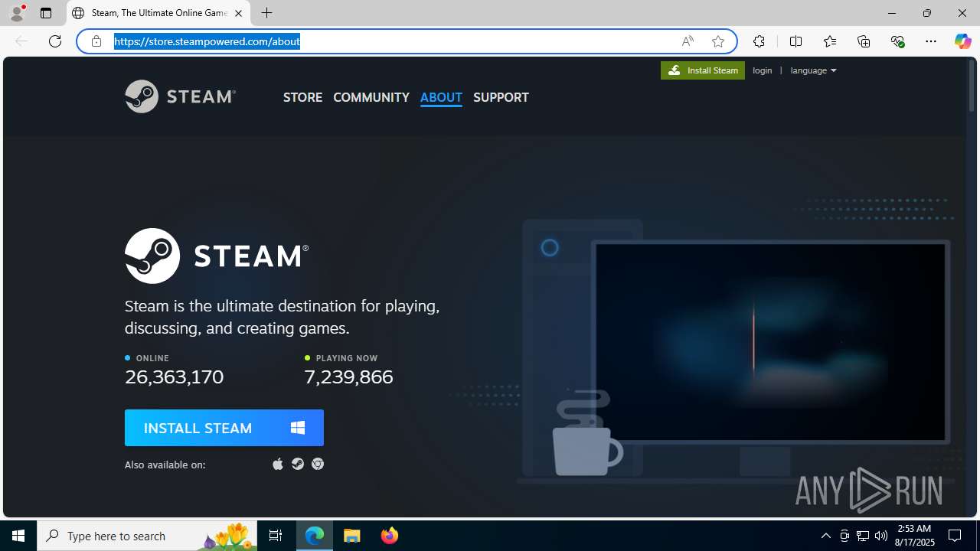Open the Tab actions menu icon
980x551 pixels.
pos(46,13)
